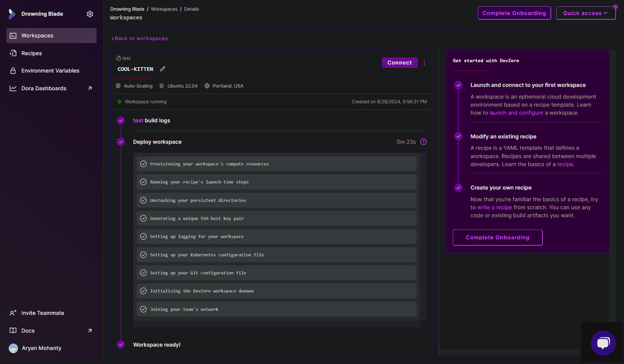Click the Connect button

[x=400, y=63]
